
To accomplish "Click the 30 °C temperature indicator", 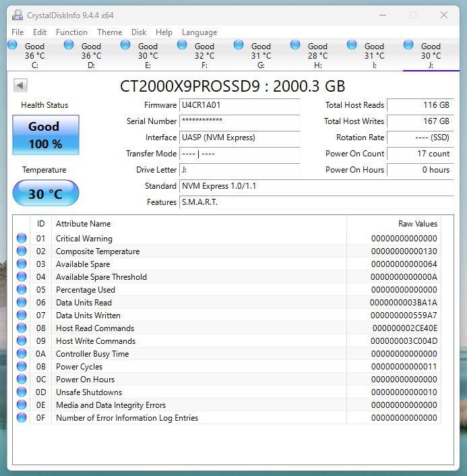I will click(x=46, y=194).
